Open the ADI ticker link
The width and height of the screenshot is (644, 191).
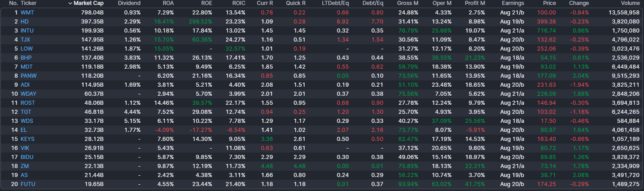pyautogui.click(x=25, y=84)
